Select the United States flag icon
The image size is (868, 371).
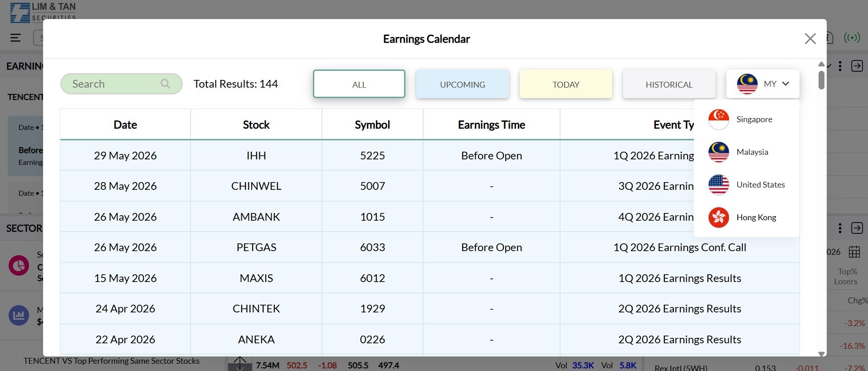click(x=718, y=185)
